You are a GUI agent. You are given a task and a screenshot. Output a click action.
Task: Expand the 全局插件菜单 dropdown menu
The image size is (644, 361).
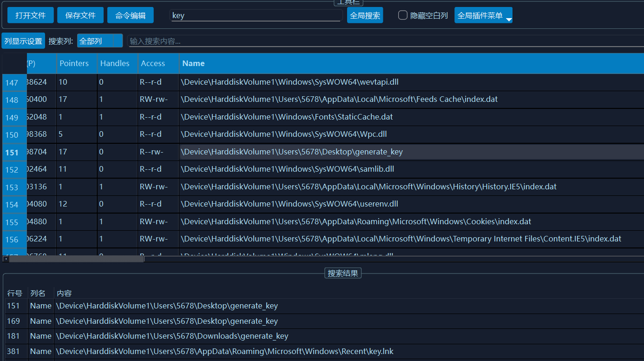click(x=483, y=15)
